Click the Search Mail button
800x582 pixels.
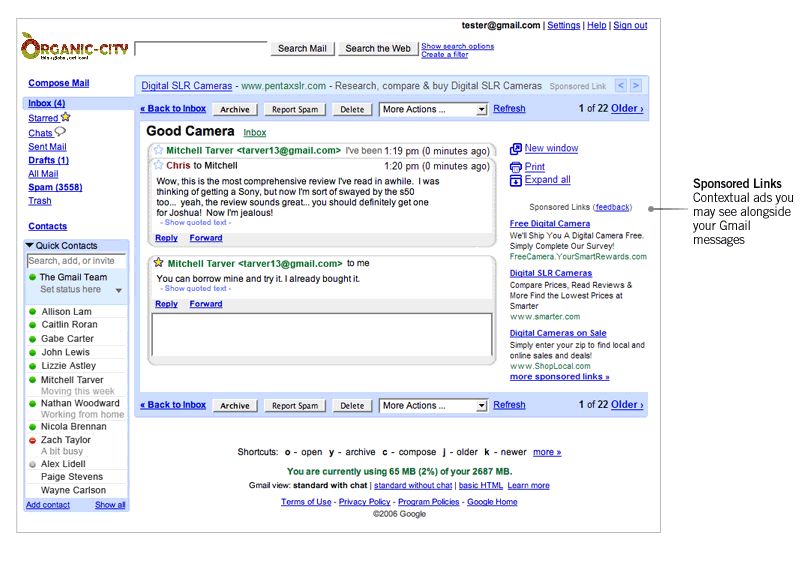[302, 48]
